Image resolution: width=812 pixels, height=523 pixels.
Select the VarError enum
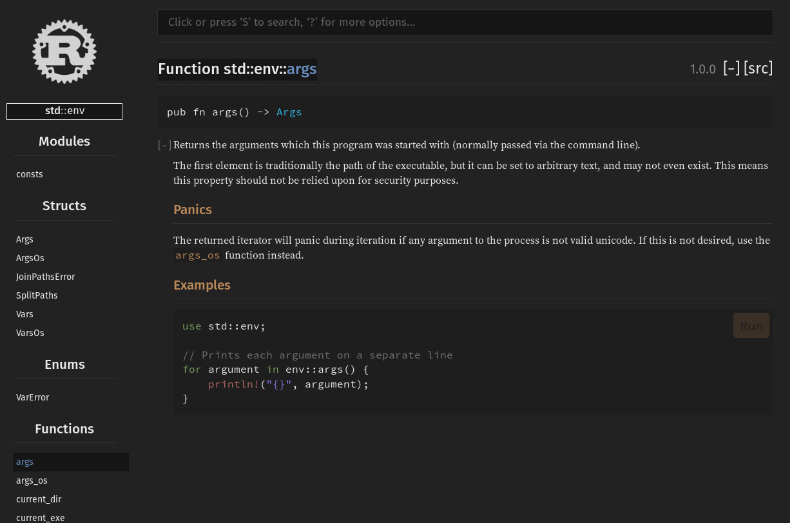(32, 397)
